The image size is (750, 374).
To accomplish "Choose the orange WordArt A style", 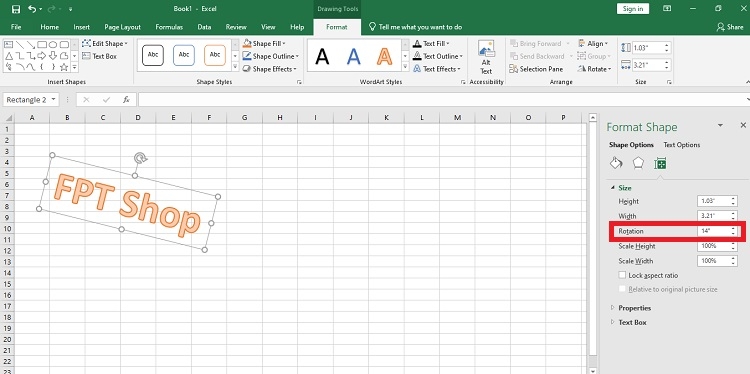I will [384, 56].
